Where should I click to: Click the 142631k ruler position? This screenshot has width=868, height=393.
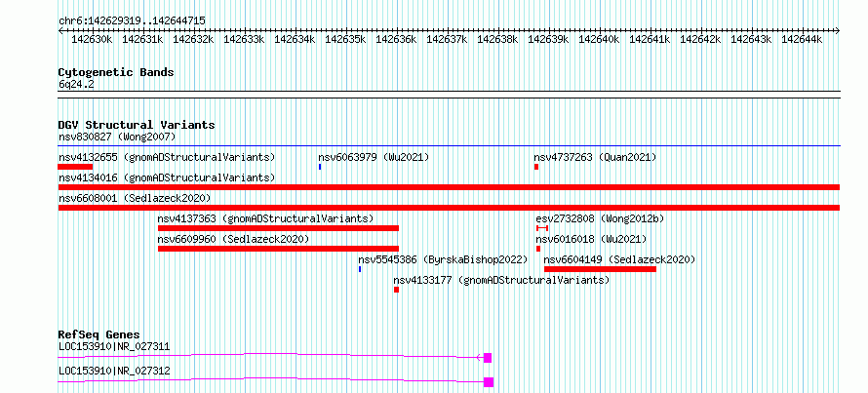(142, 39)
